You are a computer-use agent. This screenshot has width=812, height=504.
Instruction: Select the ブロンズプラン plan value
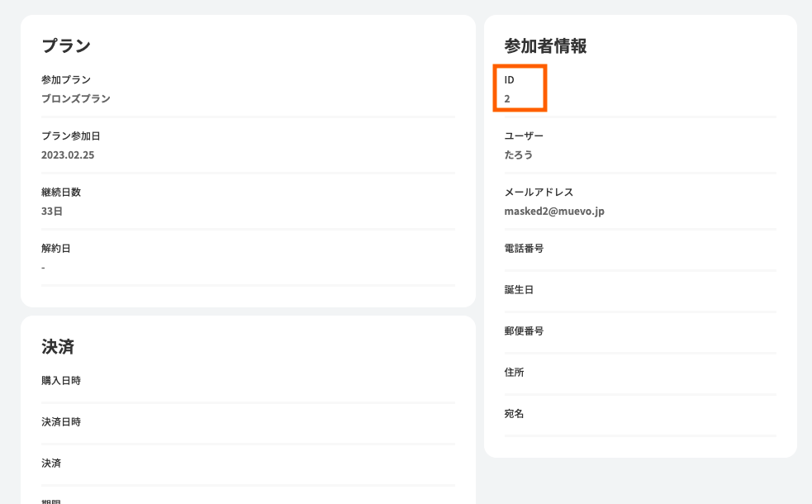pyautogui.click(x=76, y=98)
